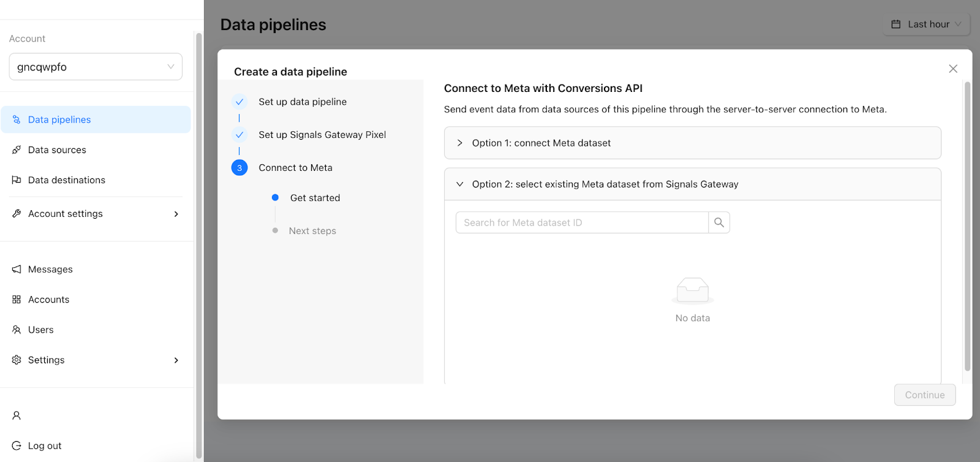
Task: Open Data pipelines in the sidebar
Action: [x=96, y=119]
